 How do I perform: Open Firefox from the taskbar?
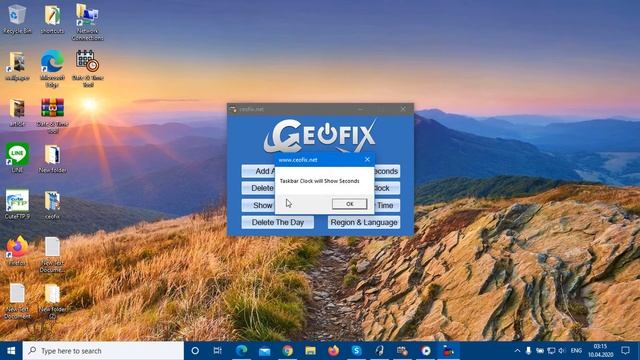pyautogui.click(x=333, y=351)
